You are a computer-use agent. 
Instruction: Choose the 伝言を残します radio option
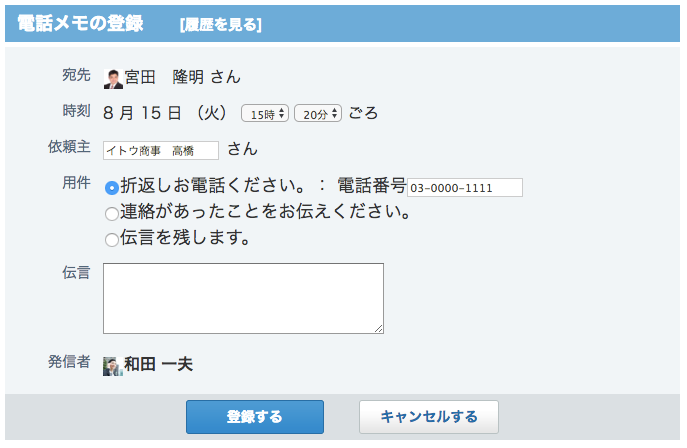pos(112,240)
